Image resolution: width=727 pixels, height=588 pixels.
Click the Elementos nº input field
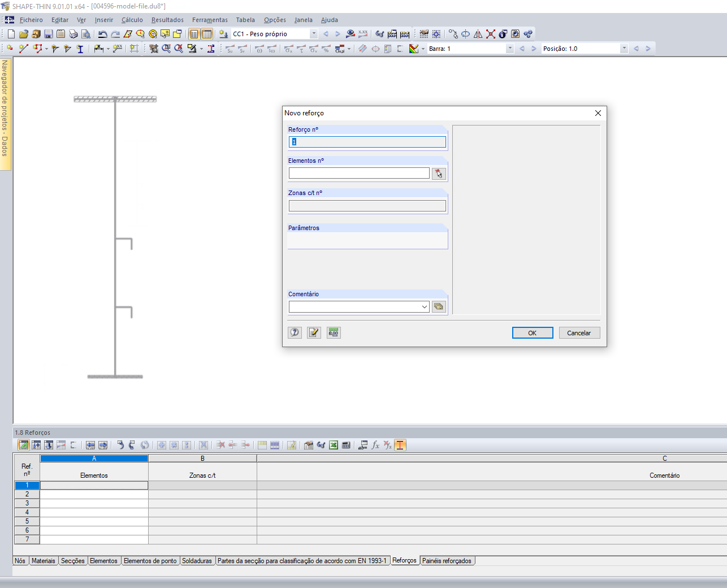pos(359,174)
